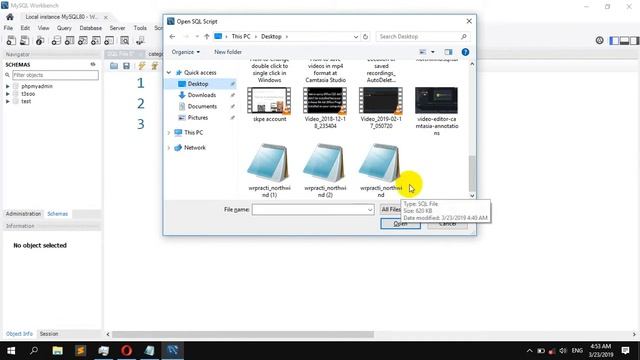The width and height of the screenshot is (640, 360).
Task: Click the create new table icon
Action: (69, 40)
